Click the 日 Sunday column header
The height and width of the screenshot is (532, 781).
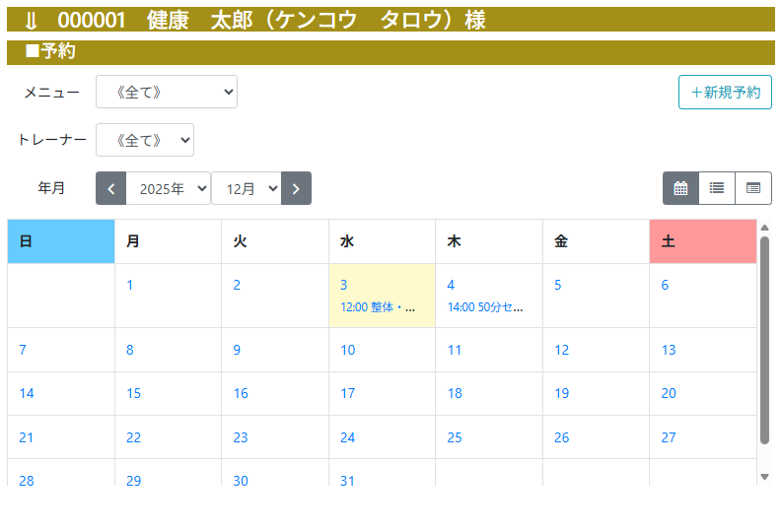tap(61, 241)
